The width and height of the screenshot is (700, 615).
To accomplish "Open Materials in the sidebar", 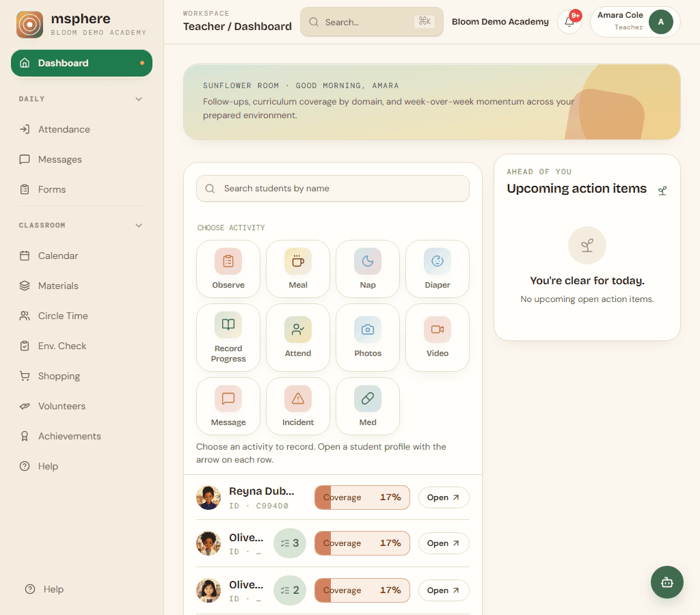I will 82,286.
